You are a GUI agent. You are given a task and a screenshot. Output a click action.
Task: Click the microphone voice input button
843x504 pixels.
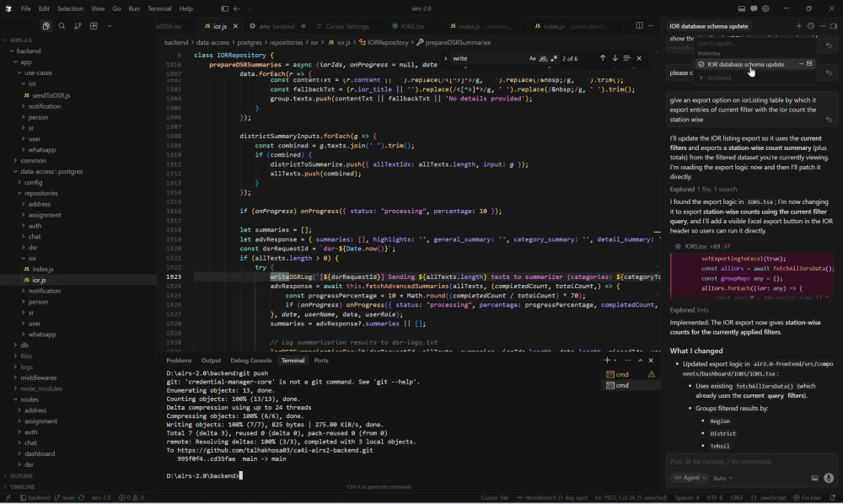(829, 478)
